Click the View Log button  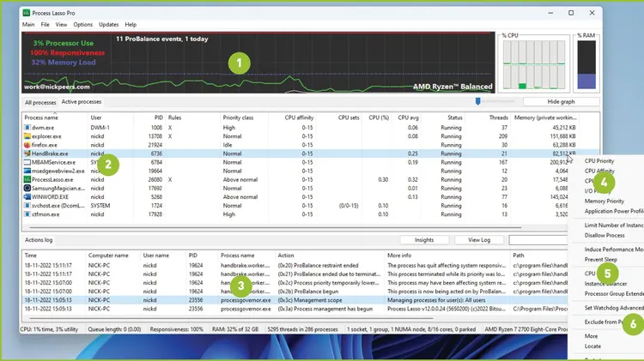(x=479, y=240)
